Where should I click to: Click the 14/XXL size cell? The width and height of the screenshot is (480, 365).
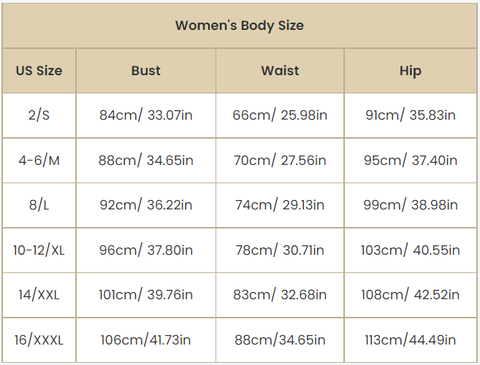[x=39, y=295]
